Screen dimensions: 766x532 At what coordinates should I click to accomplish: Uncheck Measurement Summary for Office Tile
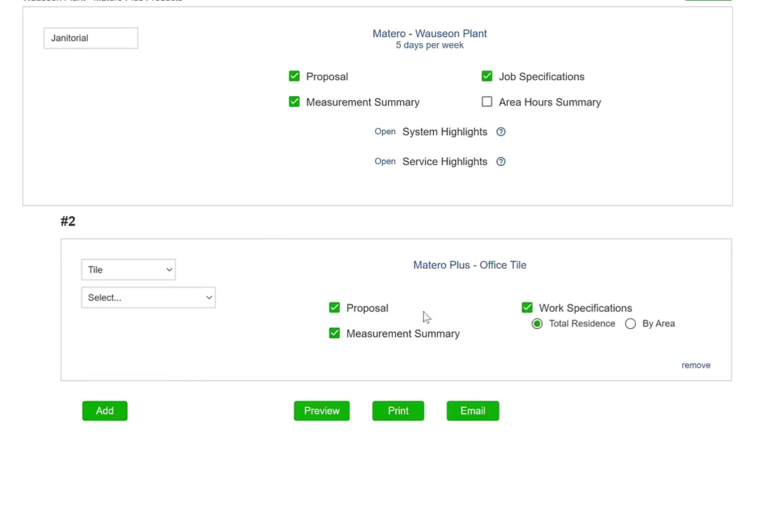[x=335, y=333]
